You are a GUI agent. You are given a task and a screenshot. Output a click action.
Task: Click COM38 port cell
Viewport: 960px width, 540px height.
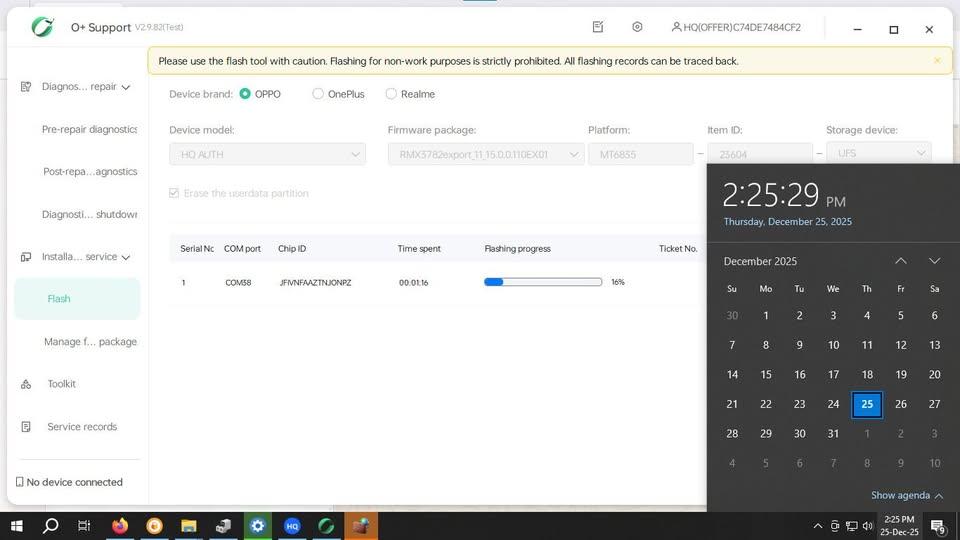pyautogui.click(x=238, y=282)
